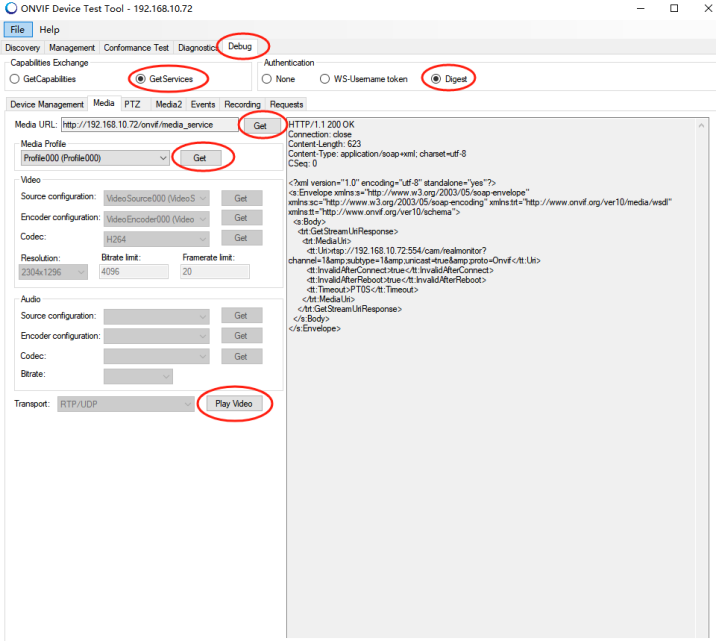Click the Bitrate limit 4096 field
Screen dimensions: 716x641
134,272
